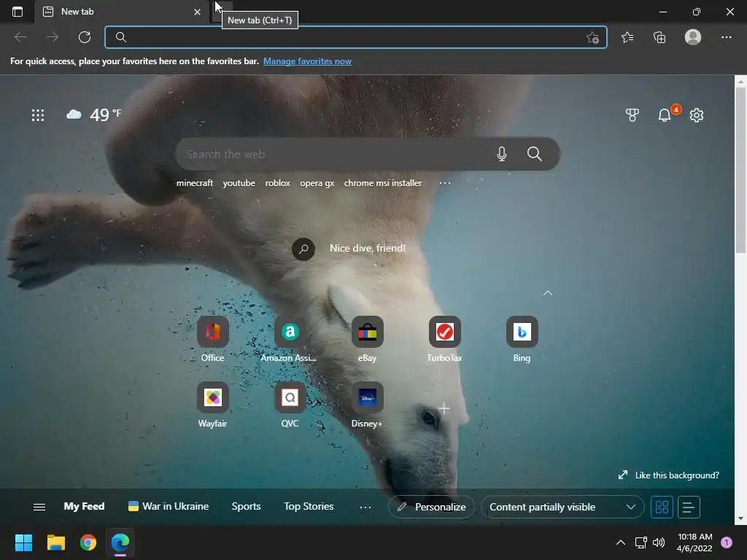Show more feed categories ellipsis

[365, 507]
